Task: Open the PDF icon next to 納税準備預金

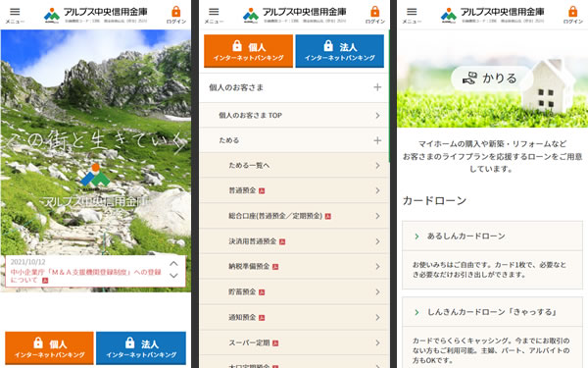Action: click(x=275, y=267)
